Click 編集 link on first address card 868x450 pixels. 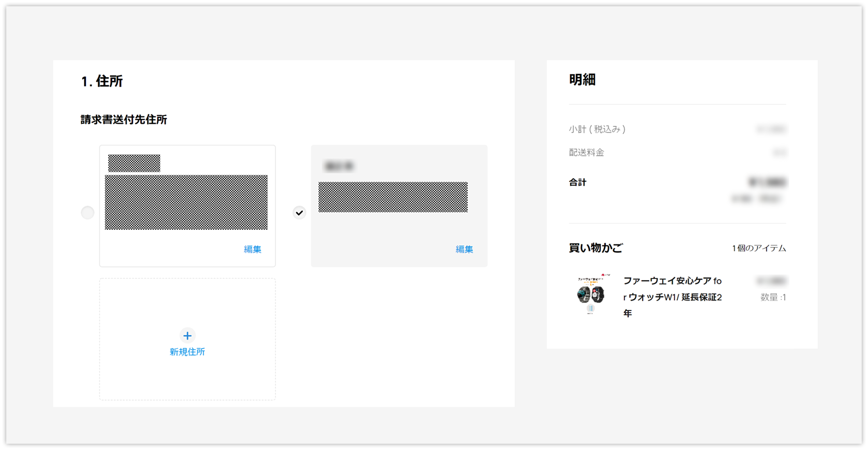252,249
